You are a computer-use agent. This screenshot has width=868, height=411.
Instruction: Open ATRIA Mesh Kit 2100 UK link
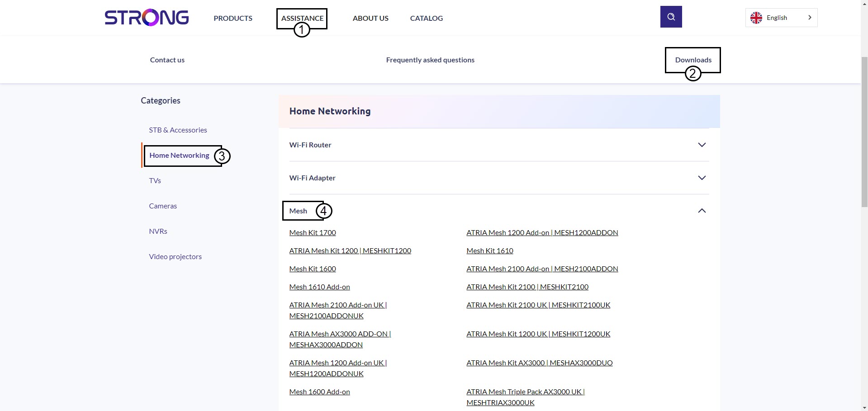[538, 305]
